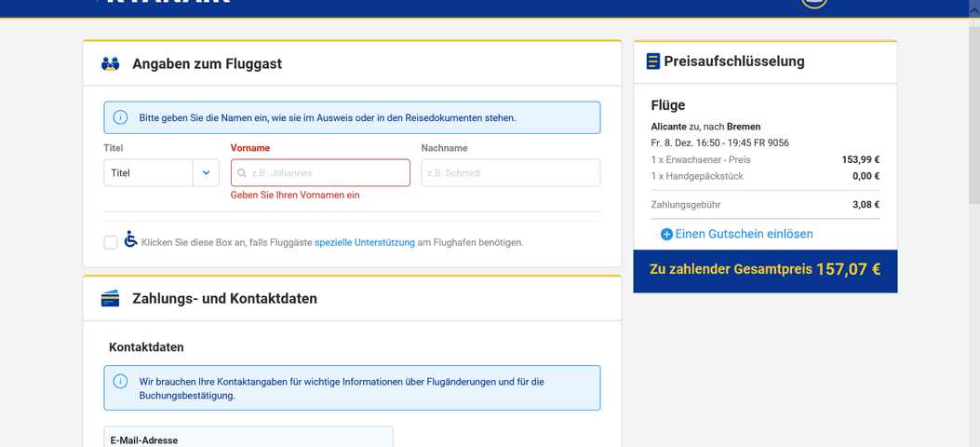Click credit card icon beside Zahlungs- und Kontaktdaten

110,299
